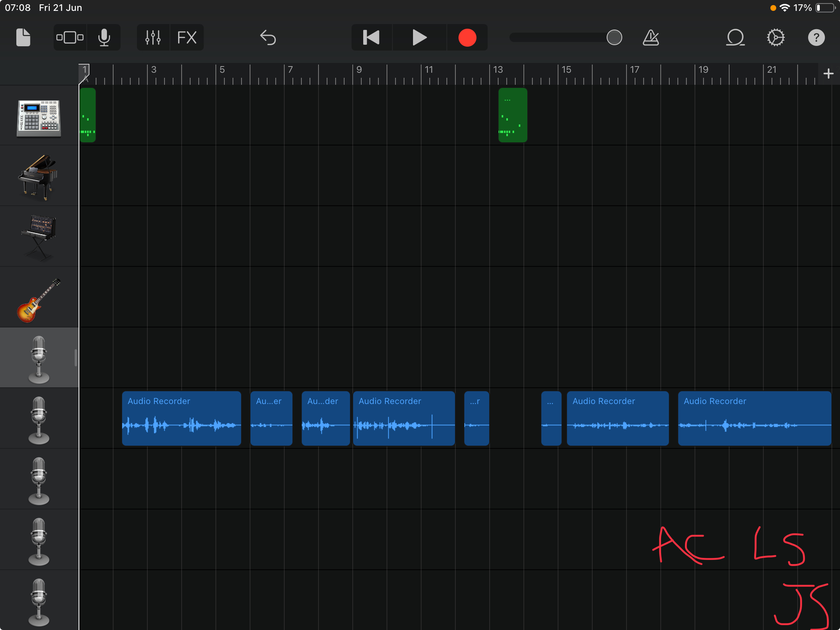Open the Loop Browser

(735, 37)
